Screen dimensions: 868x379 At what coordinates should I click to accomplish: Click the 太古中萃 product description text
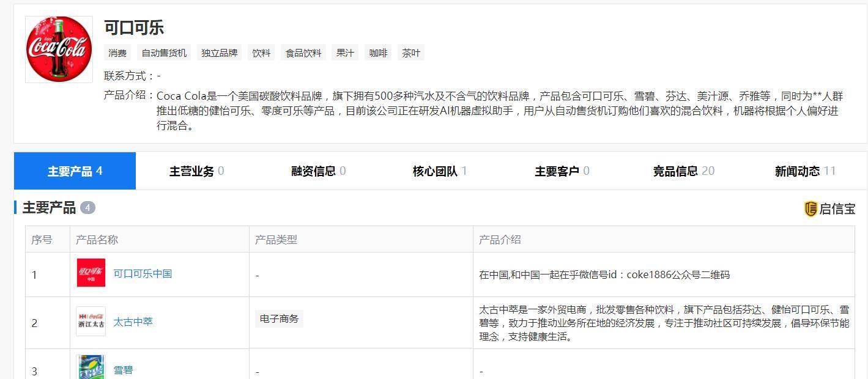click(664, 323)
